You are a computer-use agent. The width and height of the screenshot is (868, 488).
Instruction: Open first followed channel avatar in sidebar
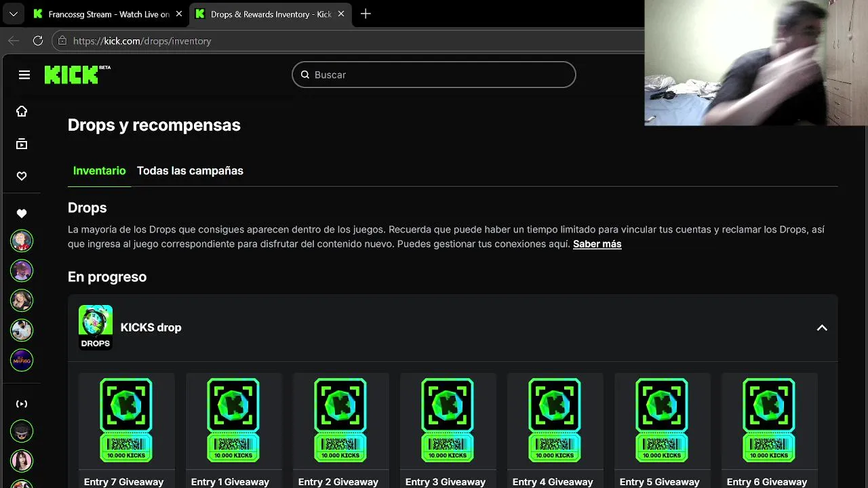[22, 241]
